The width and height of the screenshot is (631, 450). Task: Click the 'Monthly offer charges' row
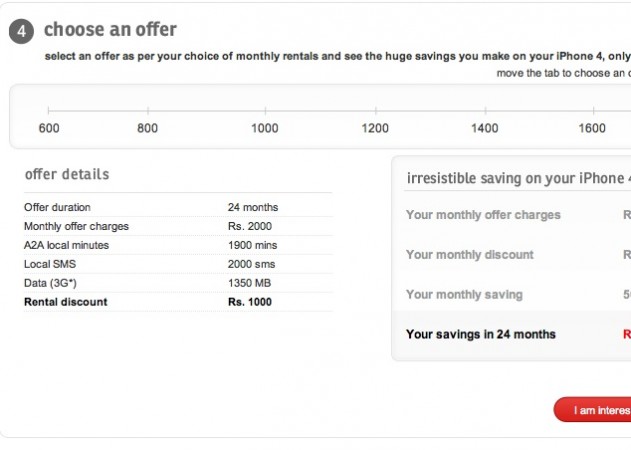point(76,226)
